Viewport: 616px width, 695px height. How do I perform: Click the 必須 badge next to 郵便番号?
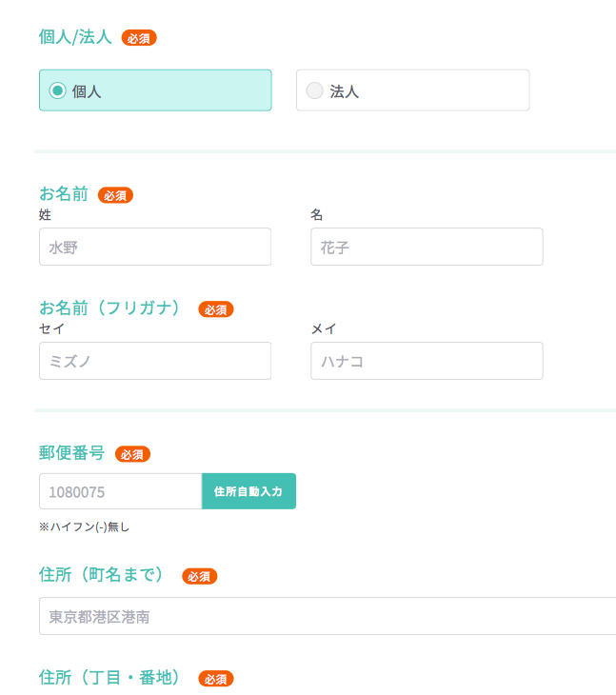132,454
